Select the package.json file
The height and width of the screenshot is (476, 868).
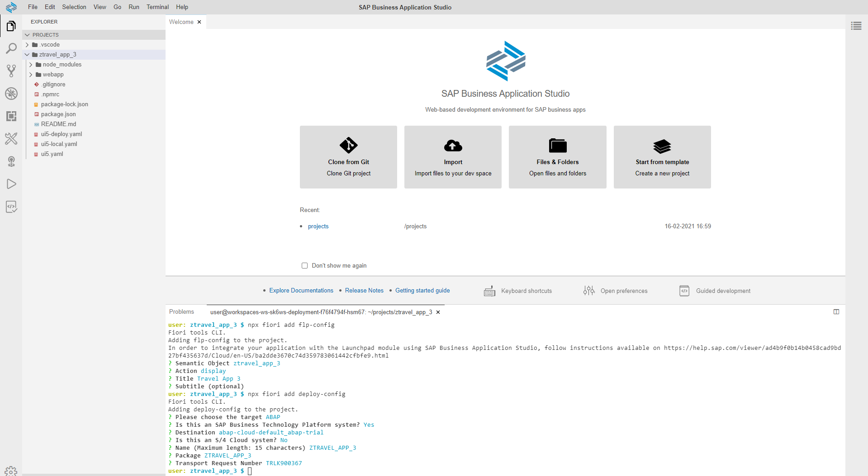(x=58, y=114)
